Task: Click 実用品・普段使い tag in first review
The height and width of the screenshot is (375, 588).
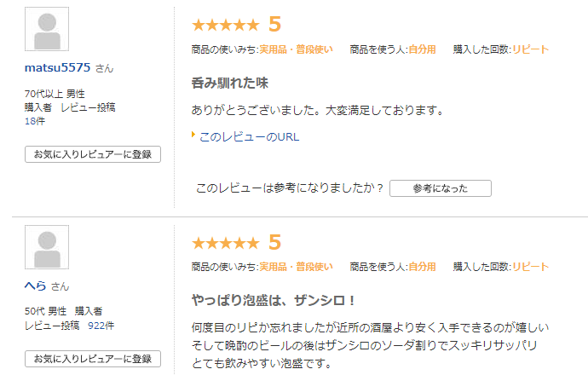Action: (296, 49)
